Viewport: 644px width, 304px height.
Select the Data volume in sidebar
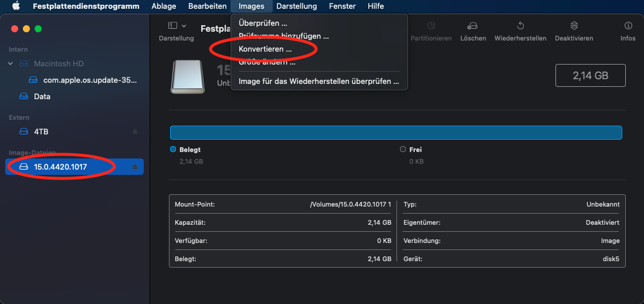click(42, 96)
